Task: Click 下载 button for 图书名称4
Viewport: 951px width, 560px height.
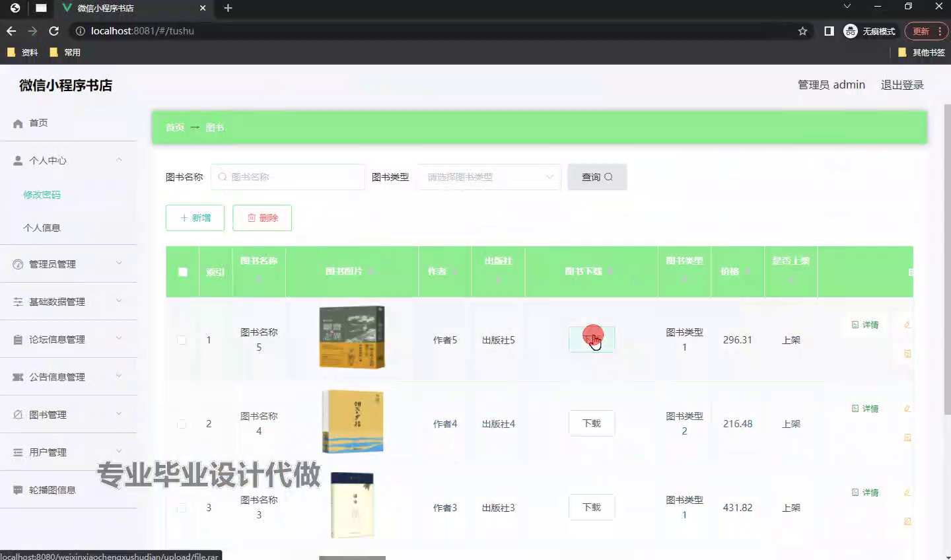Action: point(592,423)
